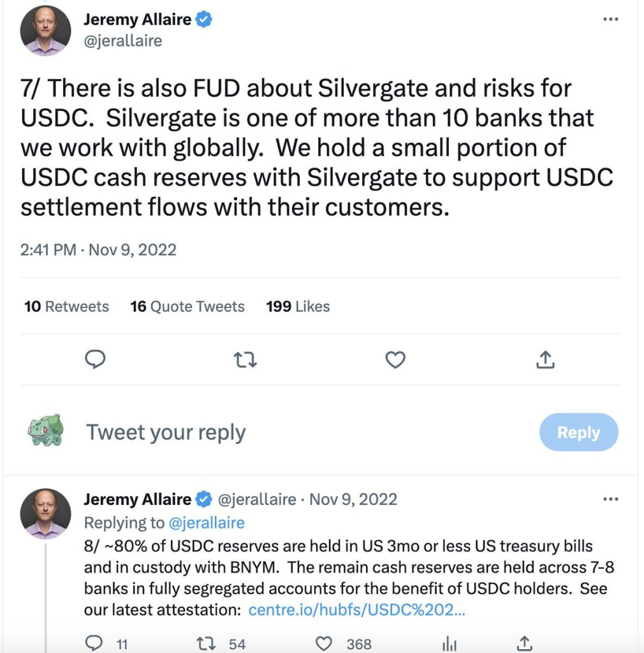
Task: Open Jeremy Allaire's top profile picture
Action: (45, 31)
